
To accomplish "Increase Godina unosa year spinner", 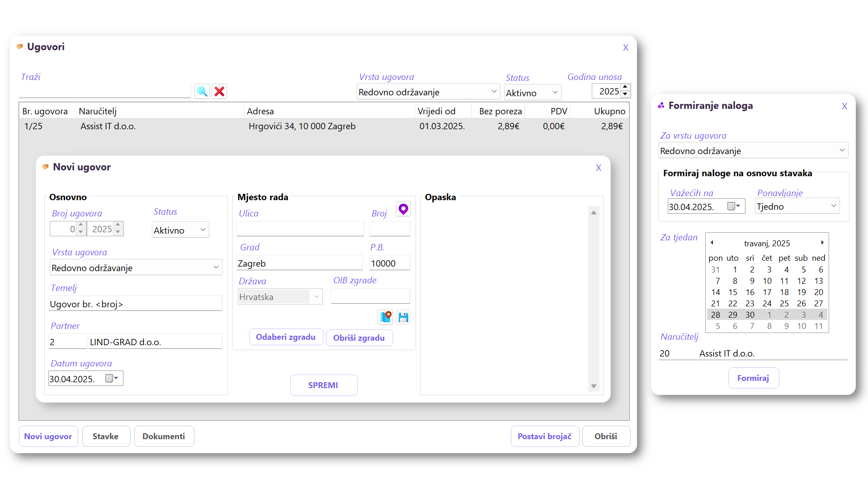I will point(625,87).
